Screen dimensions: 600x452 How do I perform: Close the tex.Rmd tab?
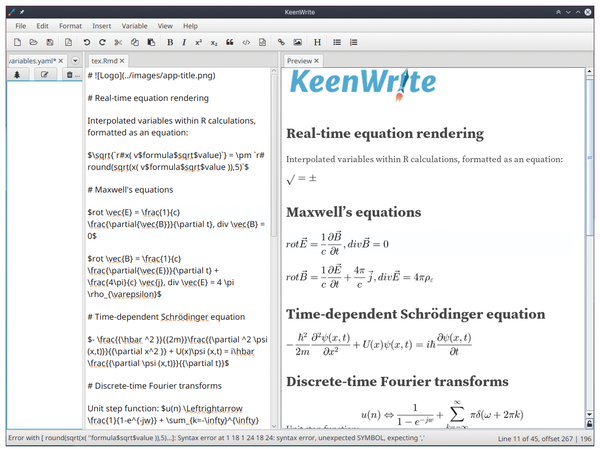click(122, 60)
